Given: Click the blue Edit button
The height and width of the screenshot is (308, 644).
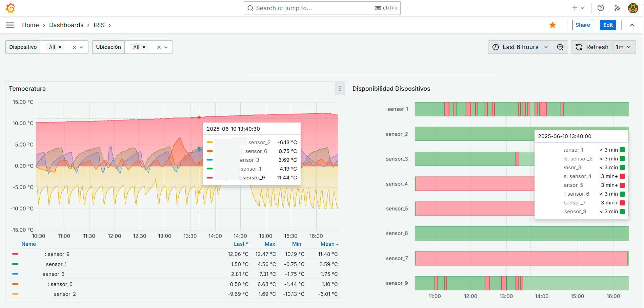Looking at the screenshot, I should [608, 25].
